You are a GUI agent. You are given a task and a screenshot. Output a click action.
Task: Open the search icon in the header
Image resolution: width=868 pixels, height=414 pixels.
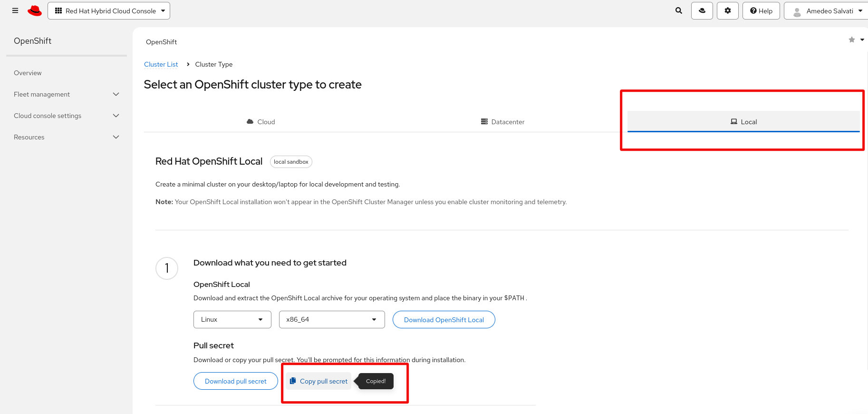[x=679, y=10]
